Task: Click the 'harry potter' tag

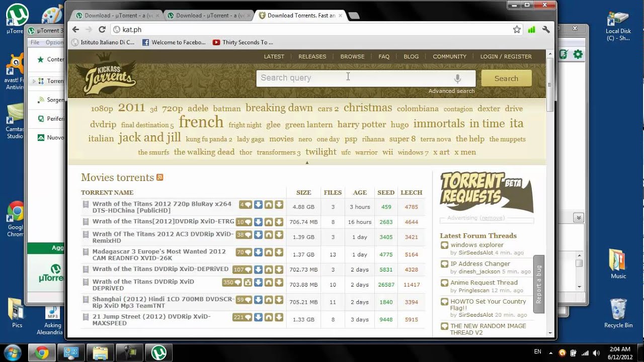Action: tap(362, 124)
